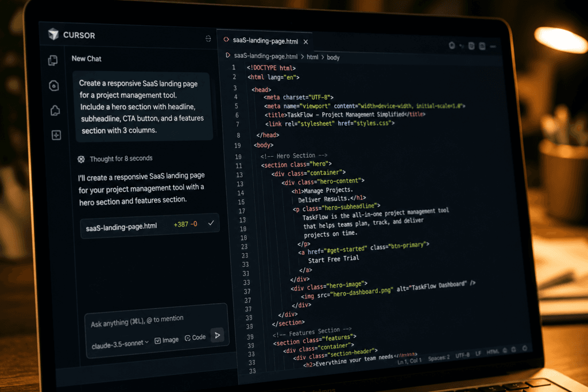
Task: Click the assistant reply starting "I'll create a responsive"
Action: [142, 188]
